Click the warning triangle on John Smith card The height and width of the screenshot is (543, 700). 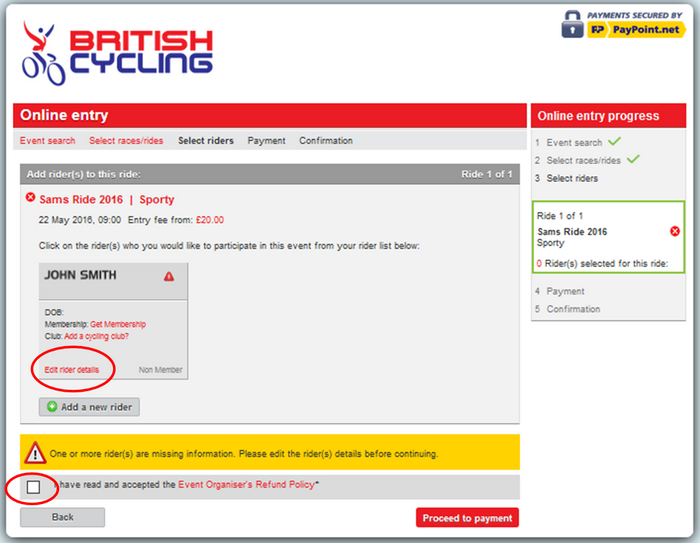169,276
